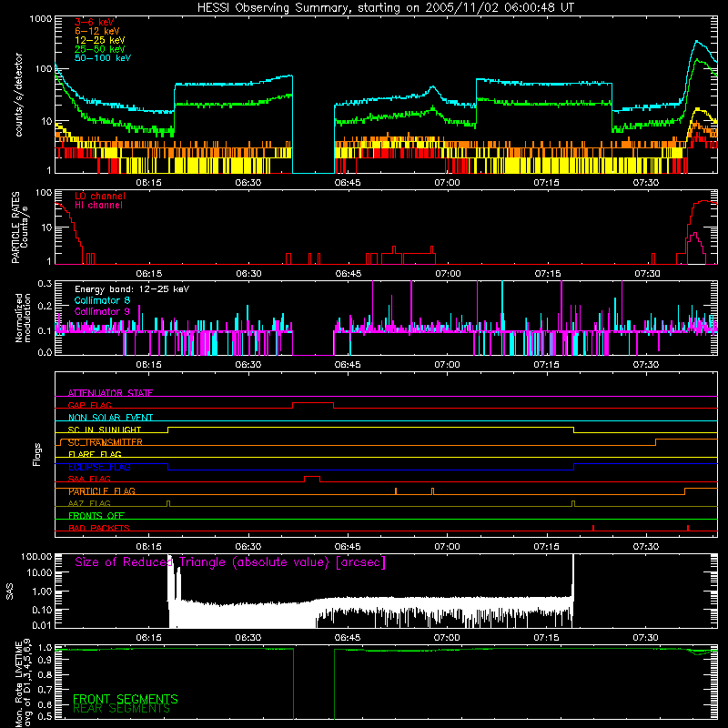The width and height of the screenshot is (728, 728).
Task: Click the 'Size of Reduced Triangle' caption
Action: click(230, 562)
